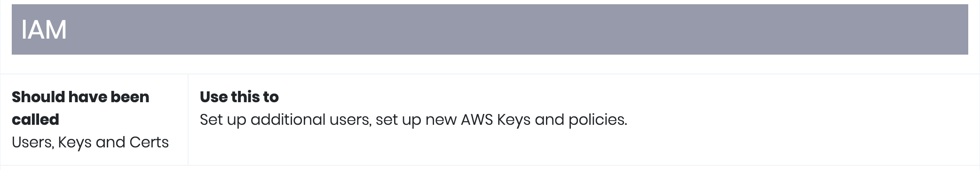Image resolution: width=980 pixels, height=170 pixels.
Task: Click the word 'Certs' in the left cell
Action: tap(149, 142)
